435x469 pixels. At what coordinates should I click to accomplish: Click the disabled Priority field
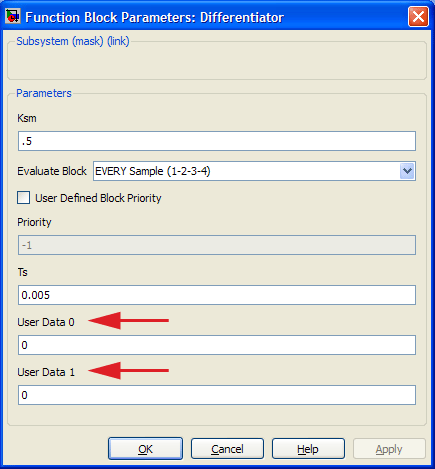[217, 245]
